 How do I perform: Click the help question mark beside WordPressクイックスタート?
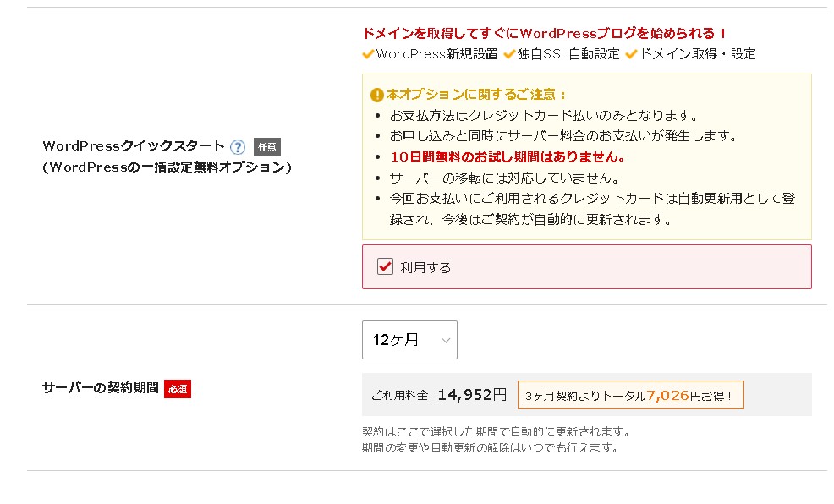click(238, 146)
